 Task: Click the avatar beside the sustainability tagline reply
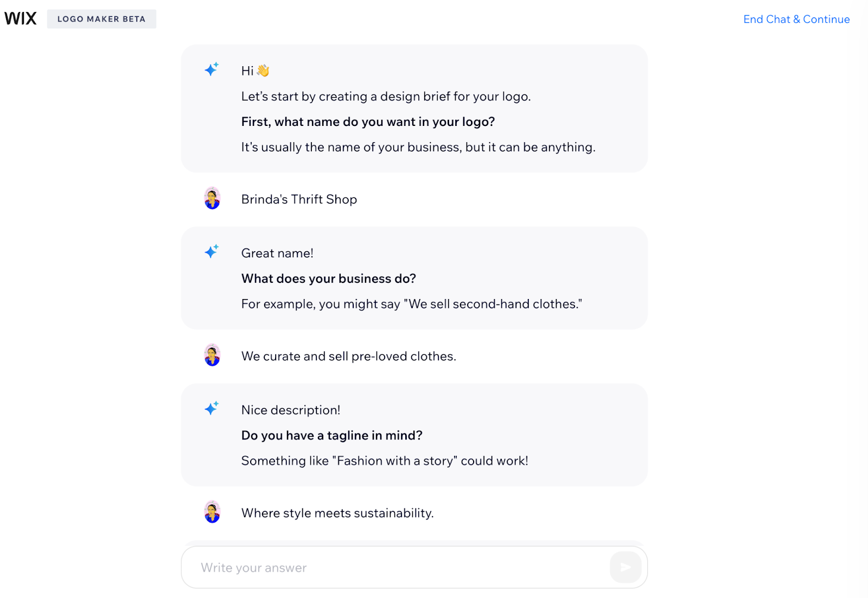point(212,512)
